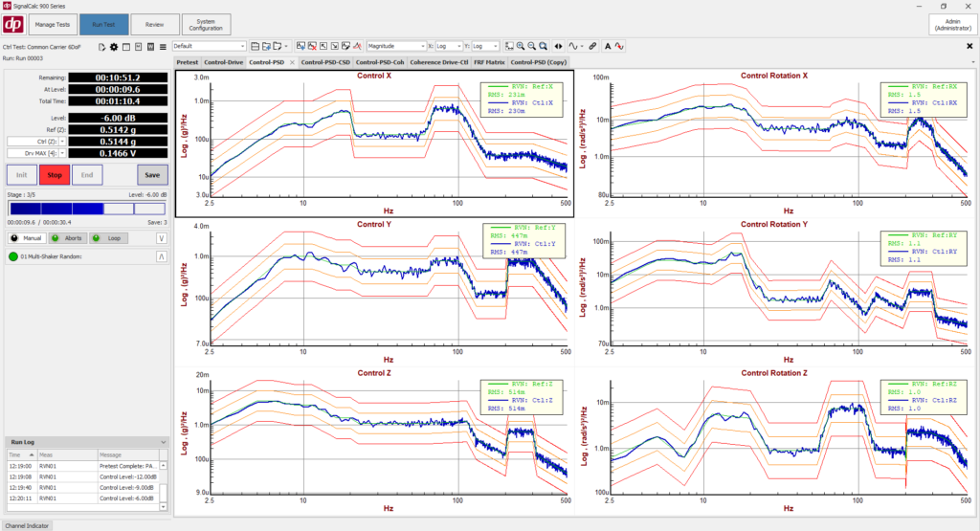Screen dimensions: 980x531
Task: Collapse the 01 Multi-Shaker Random section
Action: click(x=161, y=257)
